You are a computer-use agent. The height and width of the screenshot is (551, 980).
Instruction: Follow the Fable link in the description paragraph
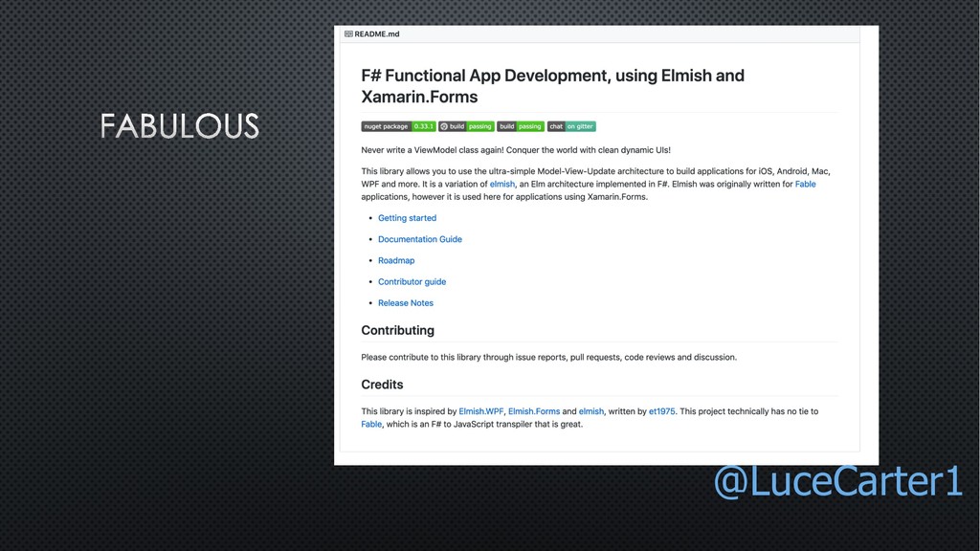pos(805,185)
